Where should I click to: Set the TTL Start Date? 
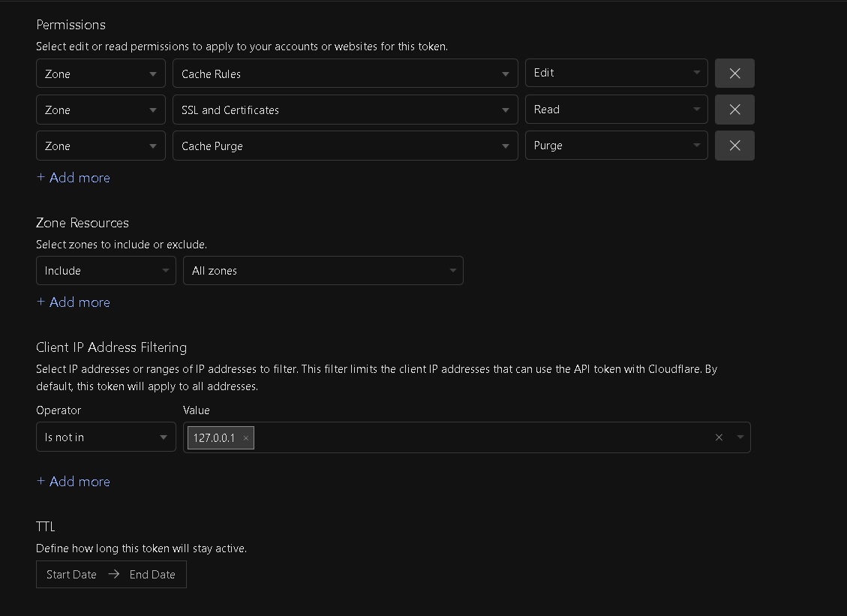[71, 575]
